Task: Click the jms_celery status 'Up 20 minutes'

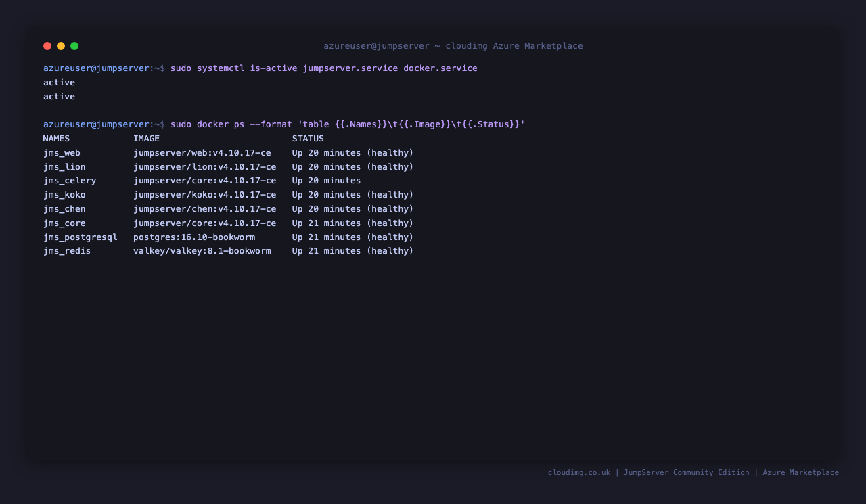Action: coord(327,181)
